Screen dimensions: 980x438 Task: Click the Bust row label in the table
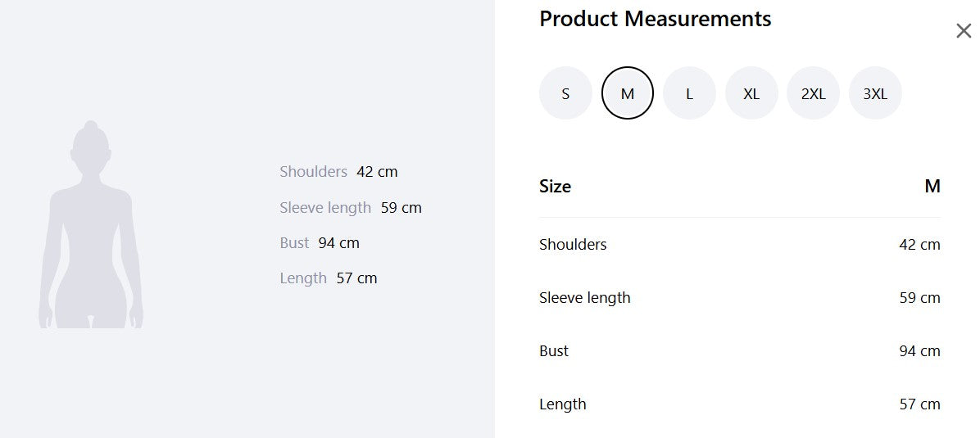(554, 351)
